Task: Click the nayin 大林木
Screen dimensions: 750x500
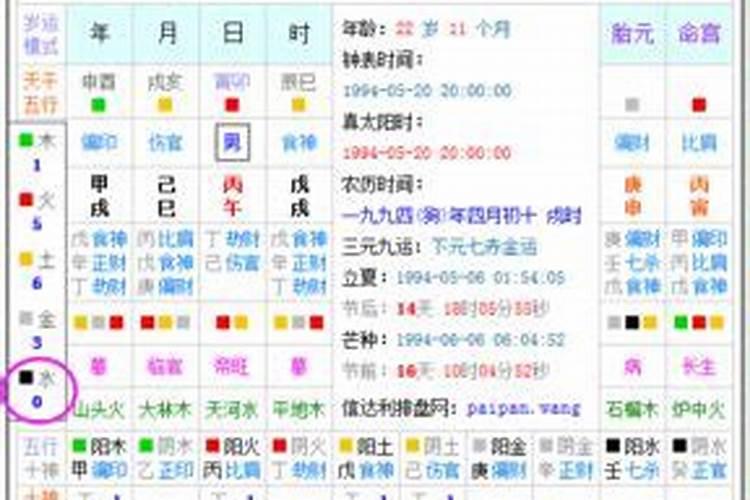Action: (x=165, y=410)
